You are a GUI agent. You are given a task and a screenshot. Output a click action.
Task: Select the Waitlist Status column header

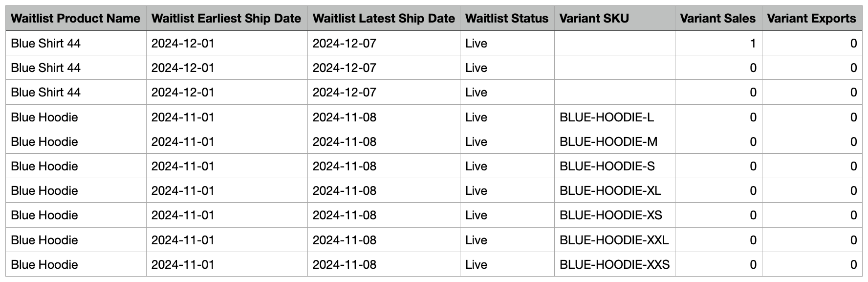click(x=507, y=19)
